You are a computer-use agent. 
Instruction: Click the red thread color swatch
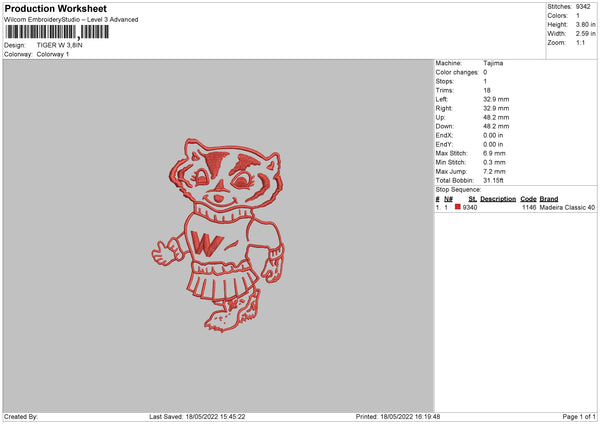coord(458,207)
